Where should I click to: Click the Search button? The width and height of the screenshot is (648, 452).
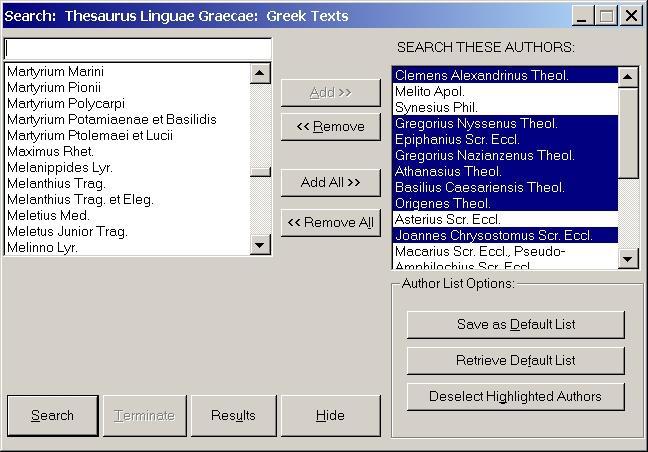coord(52,415)
